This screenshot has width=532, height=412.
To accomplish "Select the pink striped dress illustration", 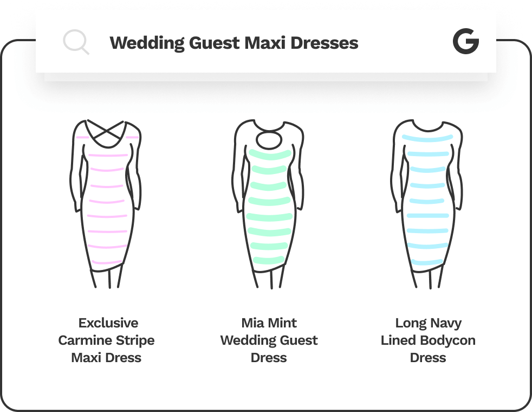I will click(x=106, y=204).
